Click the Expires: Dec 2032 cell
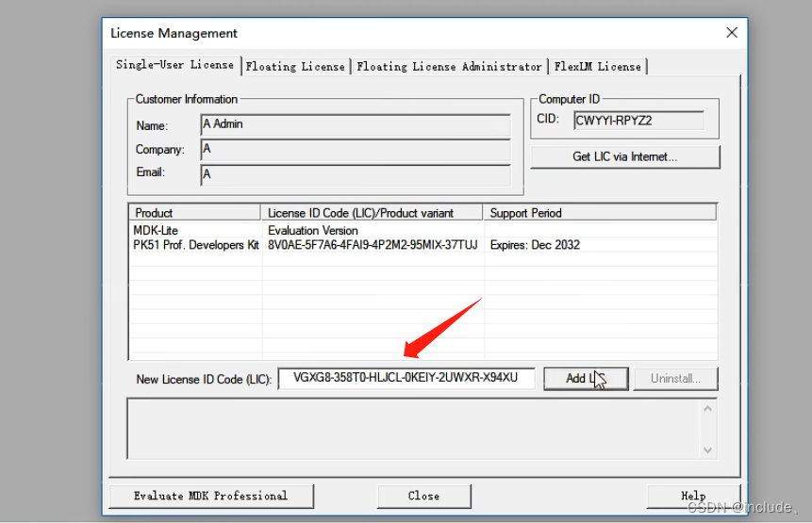 point(535,245)
